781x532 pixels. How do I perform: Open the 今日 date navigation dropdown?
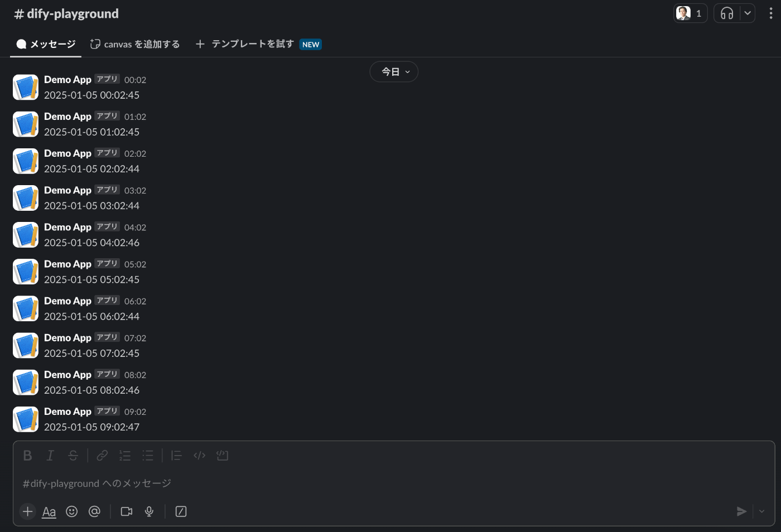click(x=394, y=71)
